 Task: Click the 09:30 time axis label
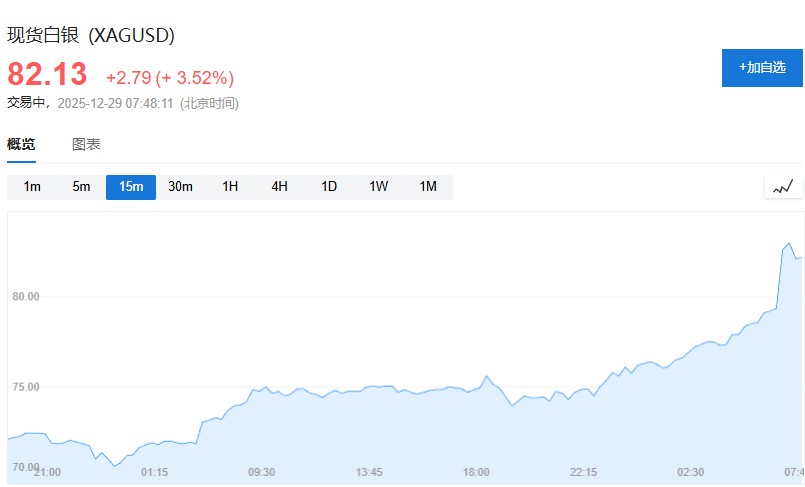coord(261,472)
